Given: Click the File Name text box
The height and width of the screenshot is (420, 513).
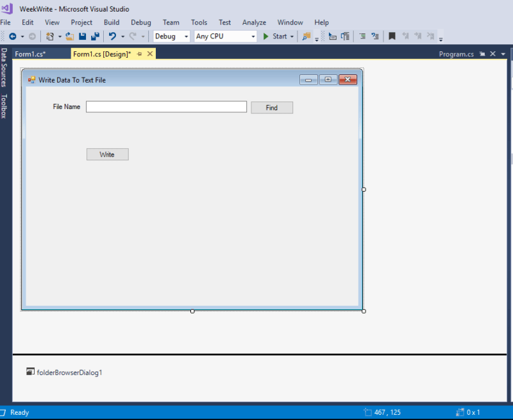Looking at the screenshot, I should coord(166,107).
